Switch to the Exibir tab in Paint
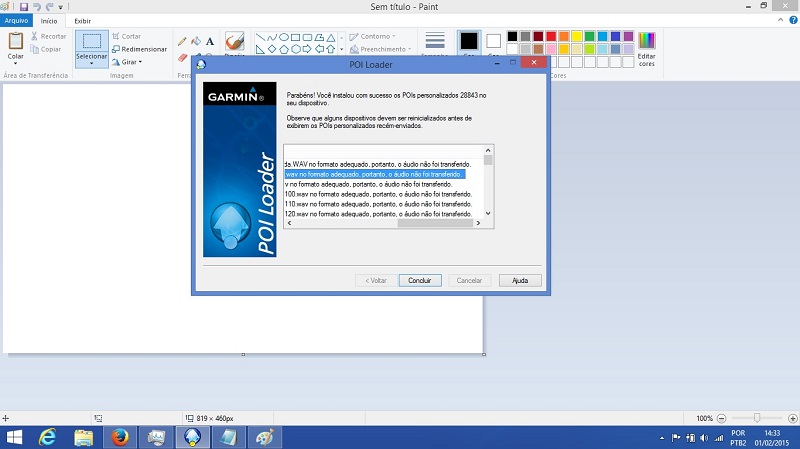Screen dimensions: 800x449 pos(83,21)
